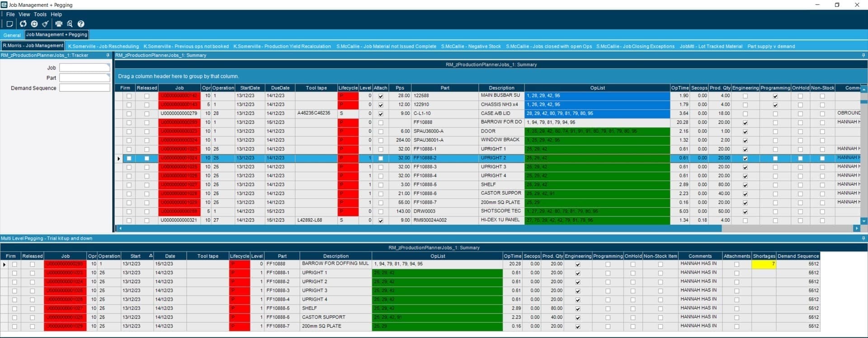Open the S.McCallie - Negative Stock view
This screenshot has height=338, width=868.
point(471,47)
